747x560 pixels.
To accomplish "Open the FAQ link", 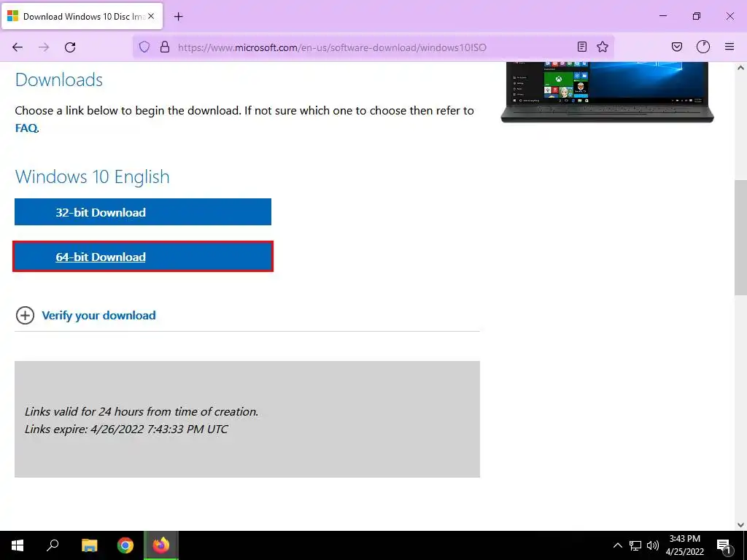I will (26, 128).
